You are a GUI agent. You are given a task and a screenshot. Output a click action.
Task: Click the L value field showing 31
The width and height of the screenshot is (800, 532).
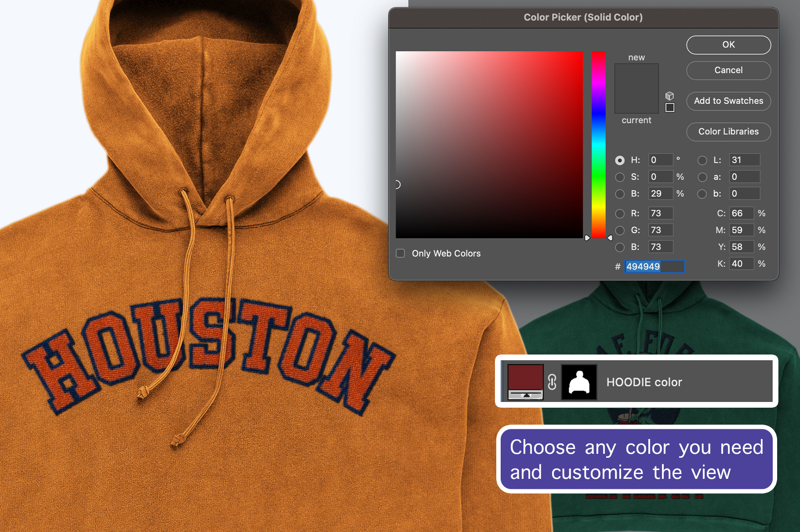(x=745, y=160)
